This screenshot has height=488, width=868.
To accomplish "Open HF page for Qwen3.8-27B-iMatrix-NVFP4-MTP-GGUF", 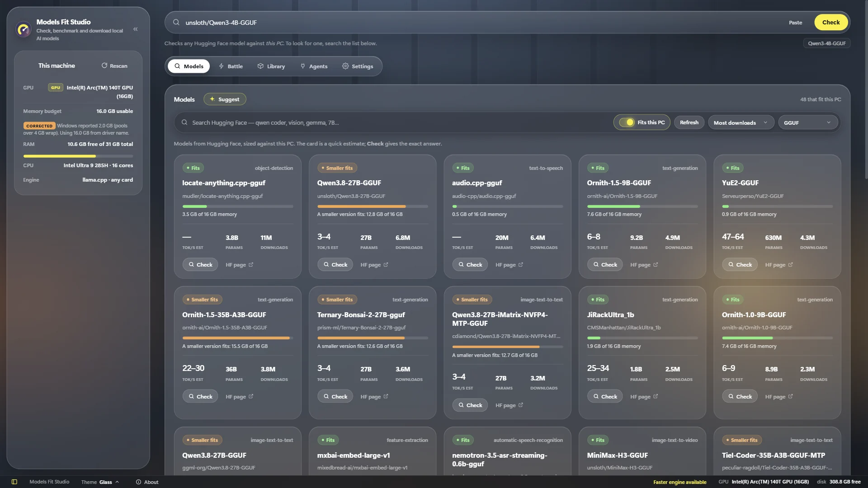I will point(509,405).
